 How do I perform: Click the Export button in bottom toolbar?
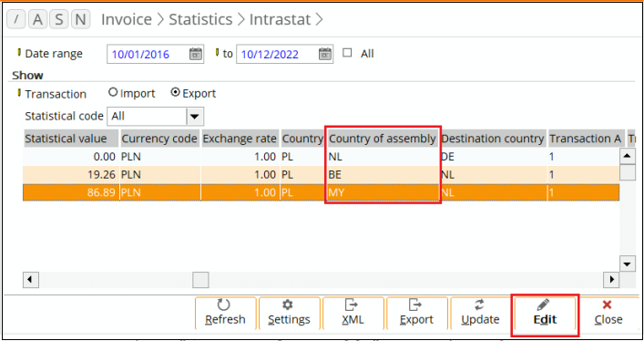[x=417, y=314]
